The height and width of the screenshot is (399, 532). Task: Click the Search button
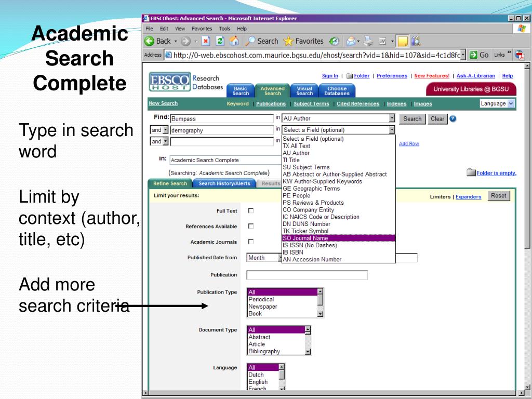pyautogui.click(x=412, y=119)
